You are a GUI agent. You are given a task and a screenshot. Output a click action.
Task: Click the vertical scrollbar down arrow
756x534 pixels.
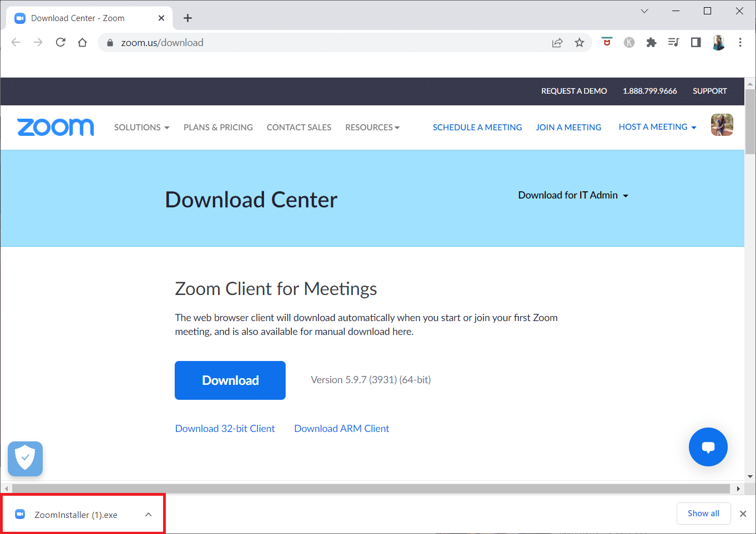pyautogui.click(x=750, y=476)
